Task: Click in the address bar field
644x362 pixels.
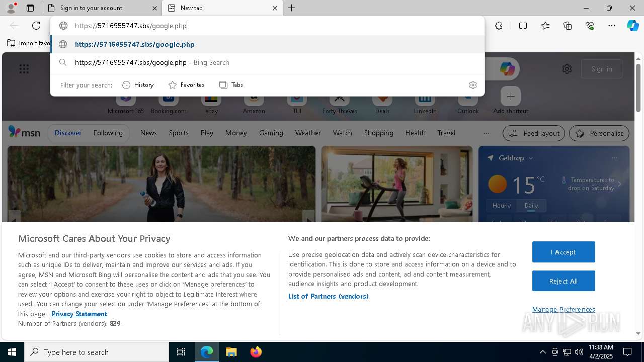Action: [267, 26]
